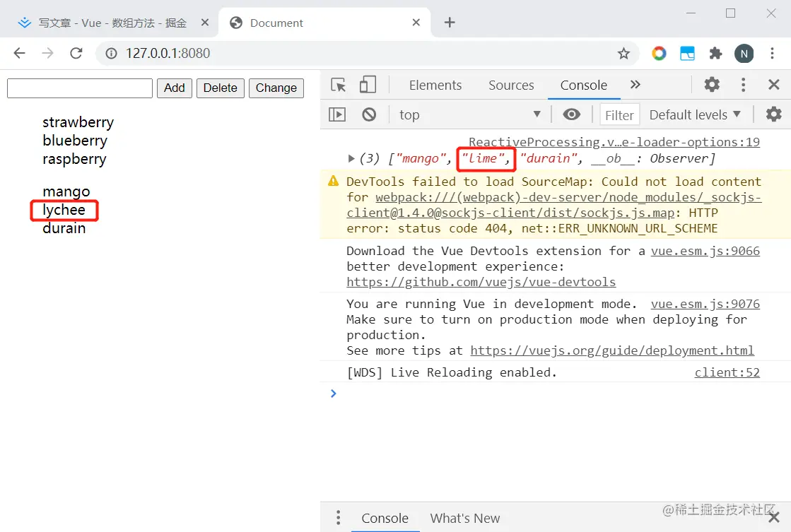Click the Change button
The image size is (791, 532).
point(276,88)
